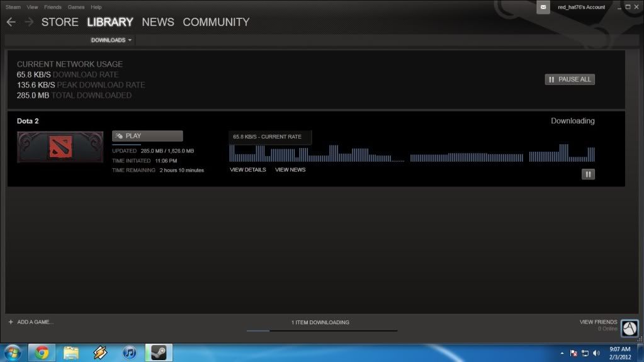The image size is (644, 362).
Task: Open the Games menu
Action: [x=76, y=7]
